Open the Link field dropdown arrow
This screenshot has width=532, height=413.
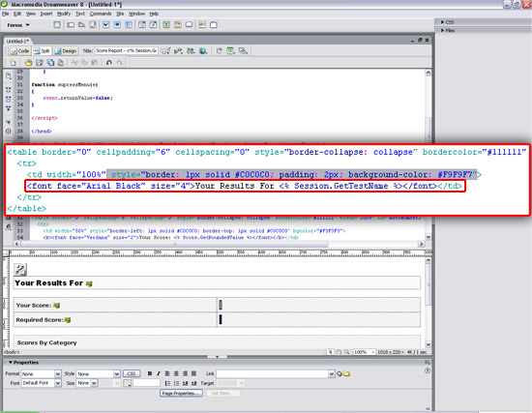pyautogui.click(x=332, y=374)
